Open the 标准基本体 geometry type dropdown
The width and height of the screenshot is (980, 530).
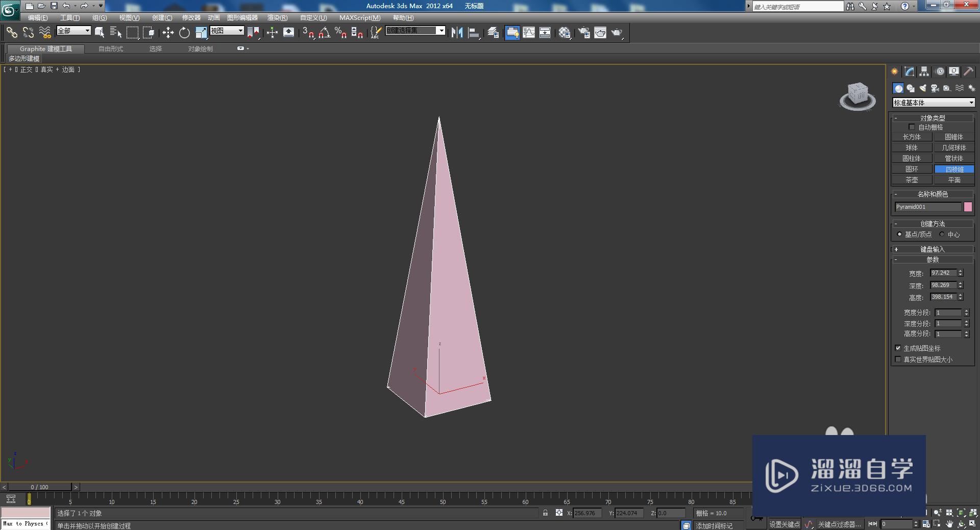(x=934, y=103)
